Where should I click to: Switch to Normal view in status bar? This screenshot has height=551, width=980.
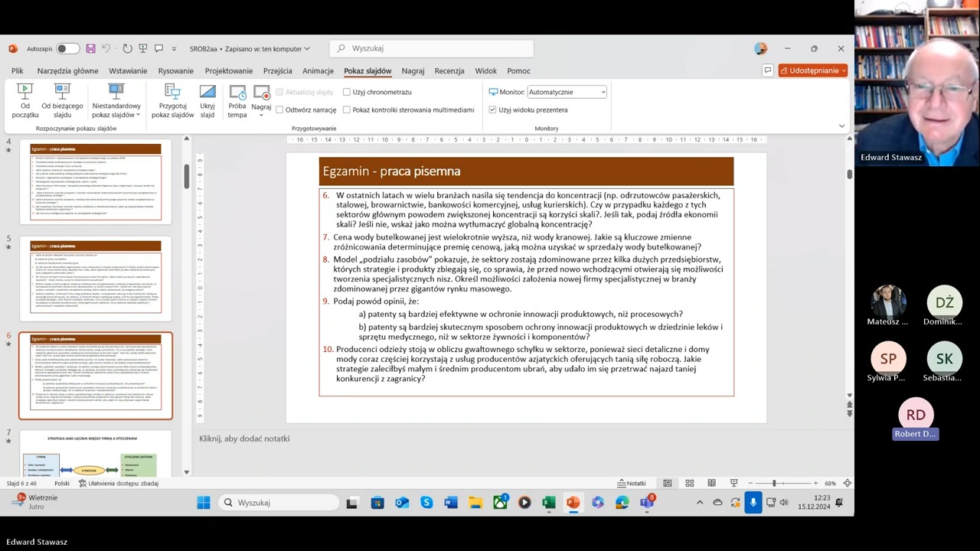[x=668, y=484]
